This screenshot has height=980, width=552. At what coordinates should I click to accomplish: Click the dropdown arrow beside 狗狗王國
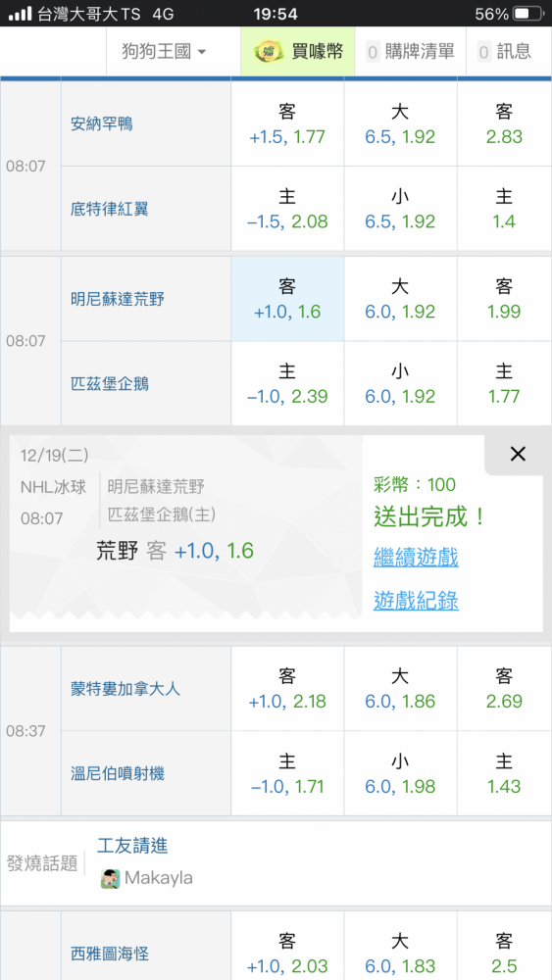[x=201, y=53]
